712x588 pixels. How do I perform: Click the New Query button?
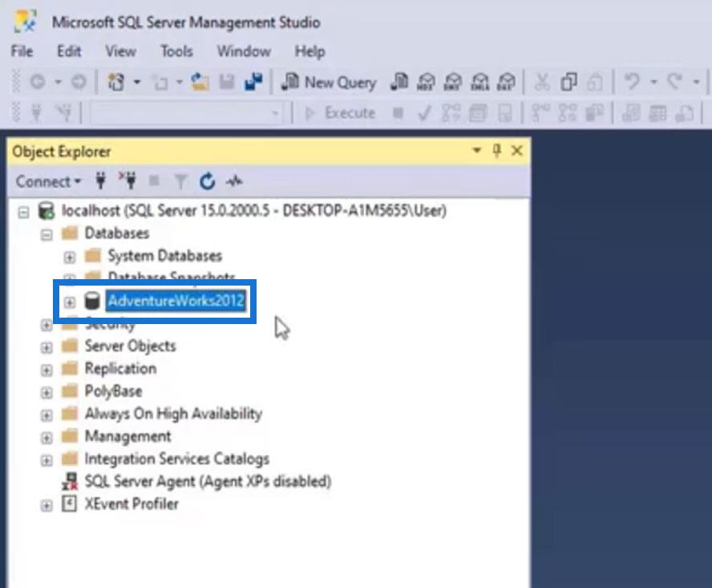tap(330, 83)
